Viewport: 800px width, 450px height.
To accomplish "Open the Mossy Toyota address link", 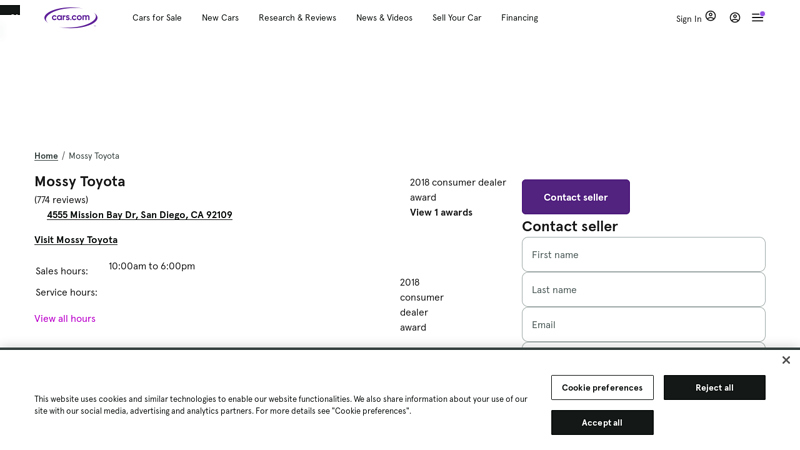I will coord(139,215).
